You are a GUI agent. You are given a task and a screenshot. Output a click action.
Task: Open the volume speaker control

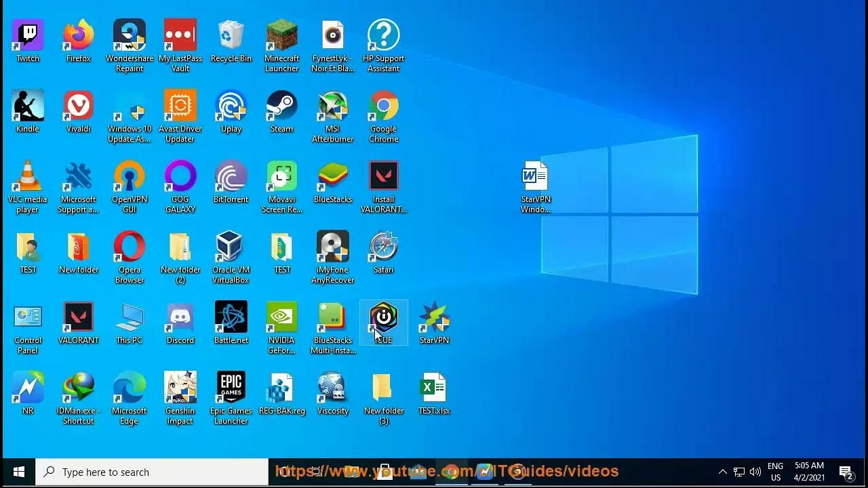(x=755, y=472)
